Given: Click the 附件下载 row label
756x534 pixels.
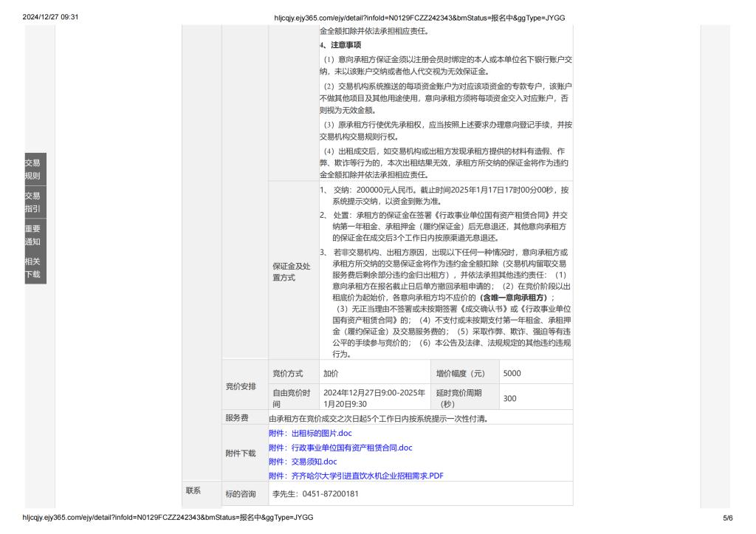Looking at the screenshot, I should click(241, 453).
